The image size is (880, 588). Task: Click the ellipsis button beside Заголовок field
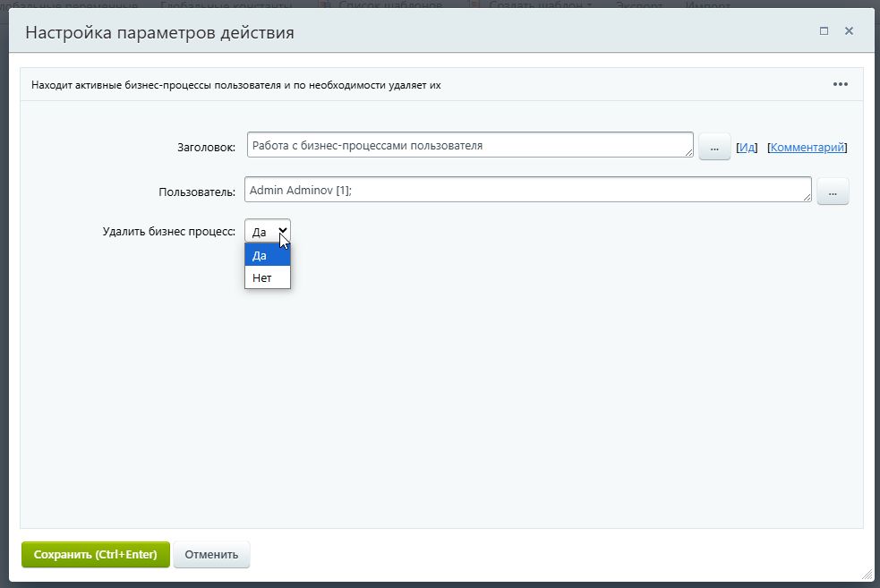coord(713,147)
